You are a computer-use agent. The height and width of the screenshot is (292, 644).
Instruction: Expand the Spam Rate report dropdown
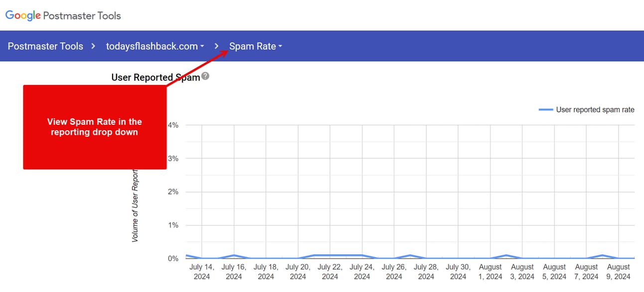click(x=256, y=46)
